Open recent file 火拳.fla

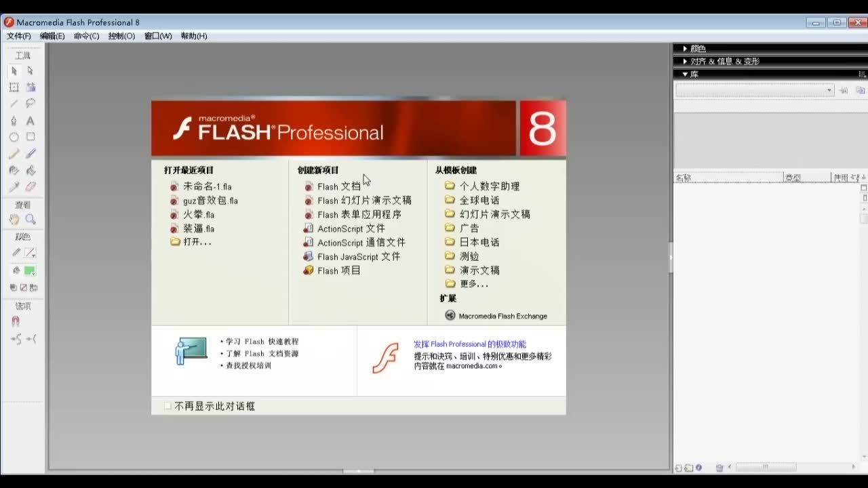[x=192, y=215]
